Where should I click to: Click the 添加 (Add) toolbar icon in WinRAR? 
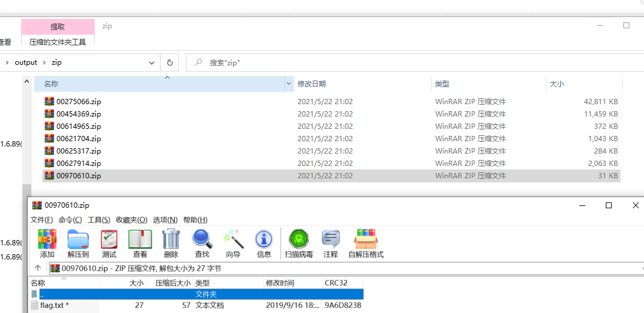click(47, 243)
